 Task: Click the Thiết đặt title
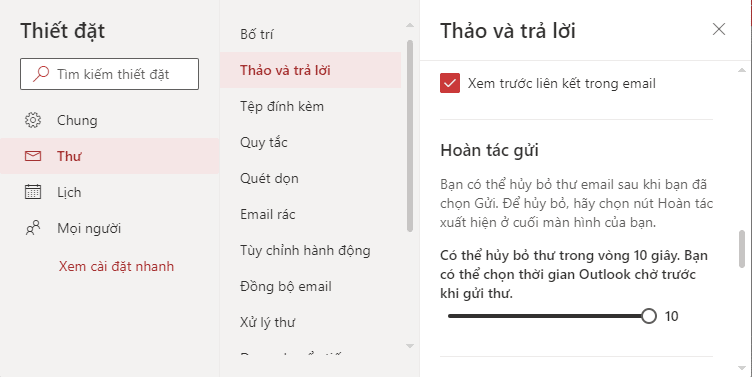62,31
